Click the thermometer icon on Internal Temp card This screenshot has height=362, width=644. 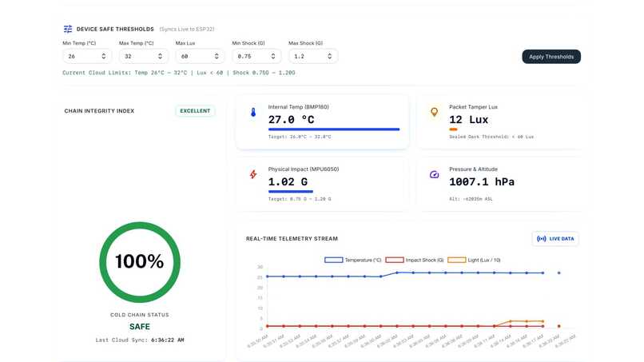253,112
